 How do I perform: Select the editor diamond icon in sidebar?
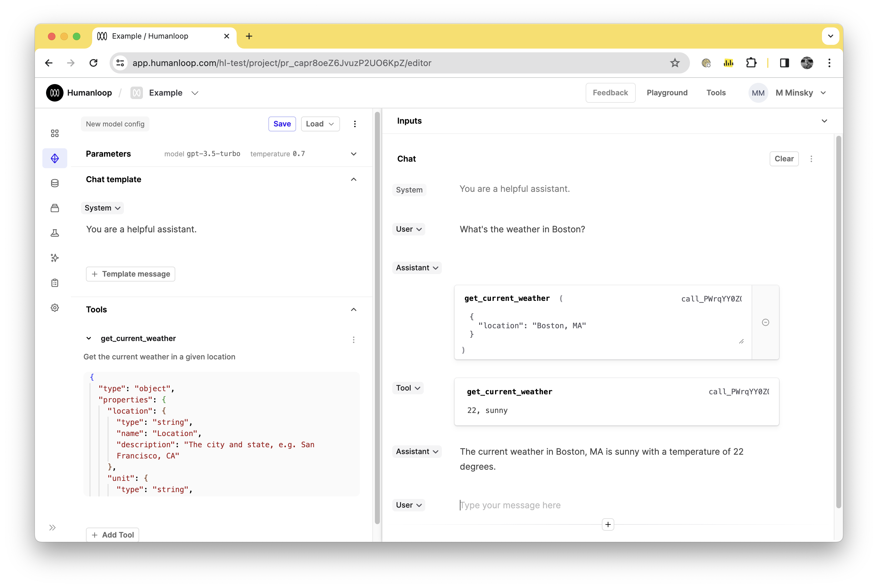click(x=55, y=158)
